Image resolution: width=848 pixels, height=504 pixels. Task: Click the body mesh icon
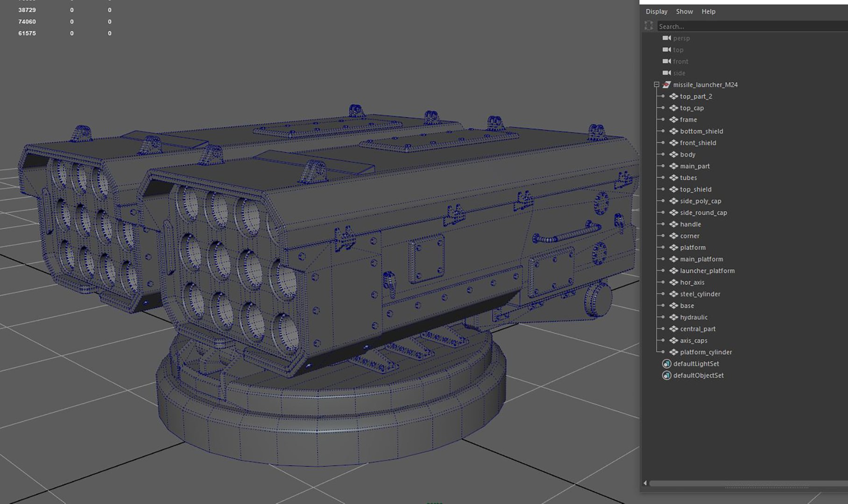673,154
